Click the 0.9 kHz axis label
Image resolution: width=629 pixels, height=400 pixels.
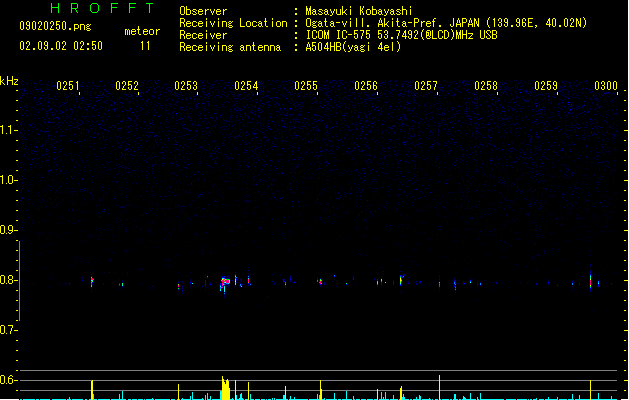click(x=8, y=230)
